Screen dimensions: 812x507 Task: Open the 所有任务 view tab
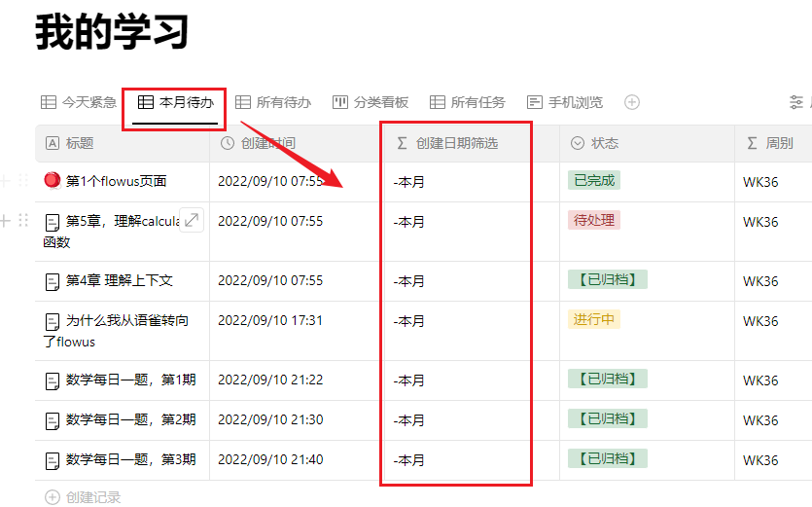click(x=468, y=102)
